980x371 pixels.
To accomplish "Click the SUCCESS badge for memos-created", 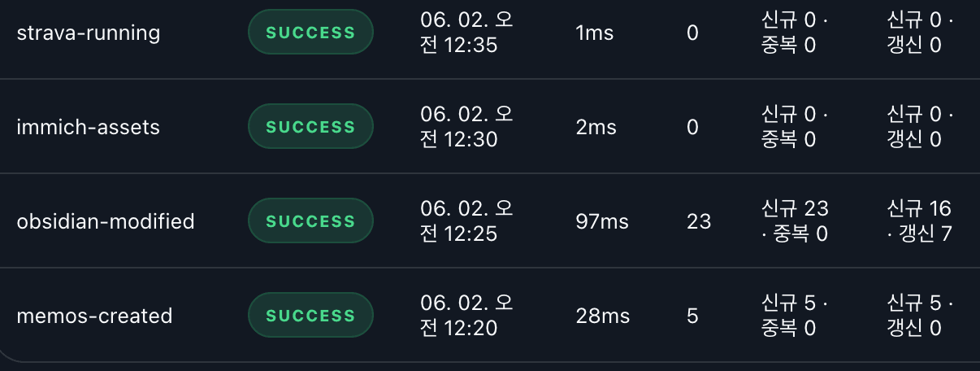I will [x=310, y=316].
